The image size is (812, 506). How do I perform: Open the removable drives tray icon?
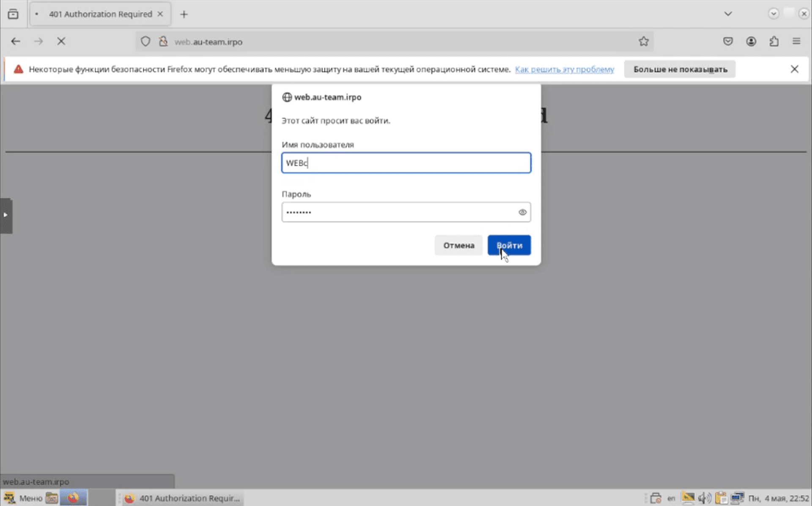point(656,498)
